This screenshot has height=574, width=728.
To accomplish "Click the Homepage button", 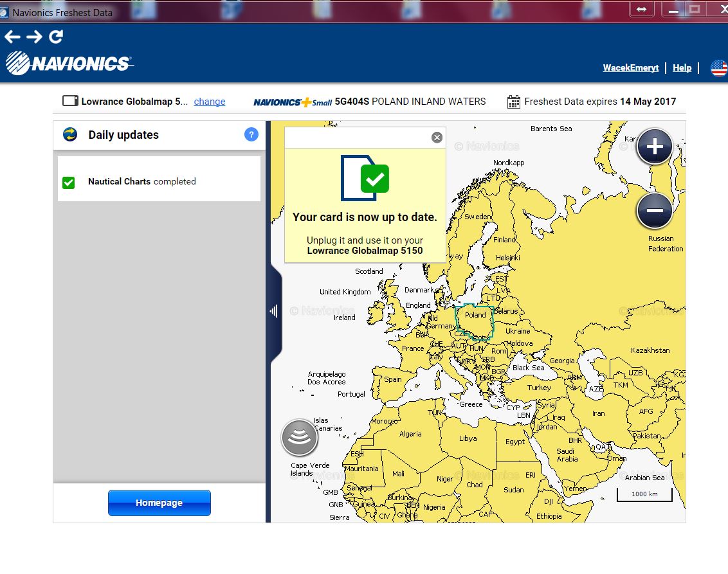I will [x=159, y=503].
